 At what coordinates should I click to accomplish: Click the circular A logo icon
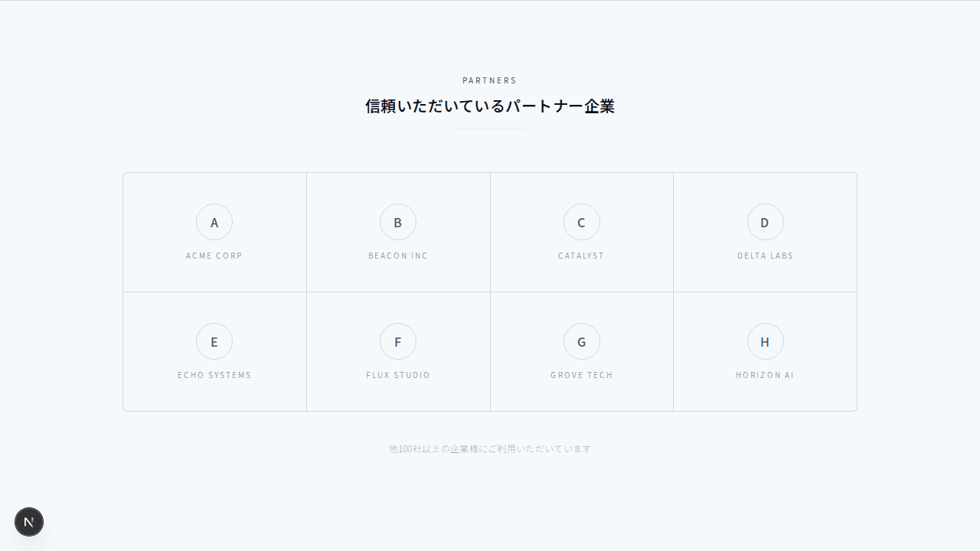[x=214, y=222]
